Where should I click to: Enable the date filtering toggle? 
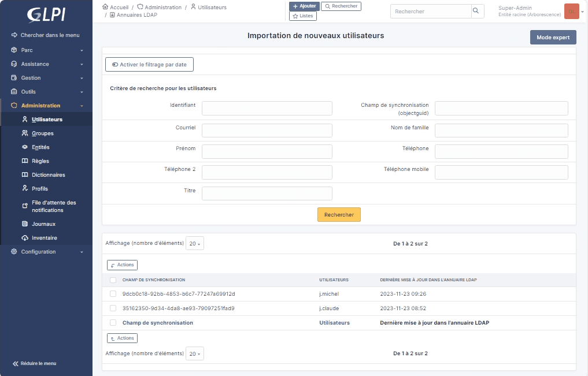(x=149, y=65)
